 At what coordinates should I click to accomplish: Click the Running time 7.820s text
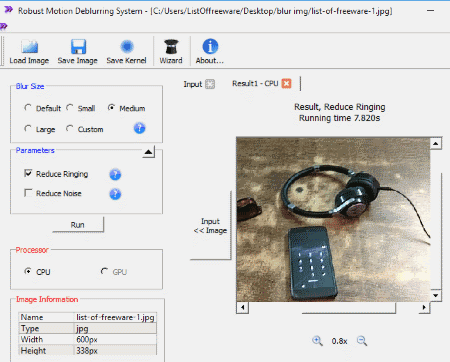[339, 118]
